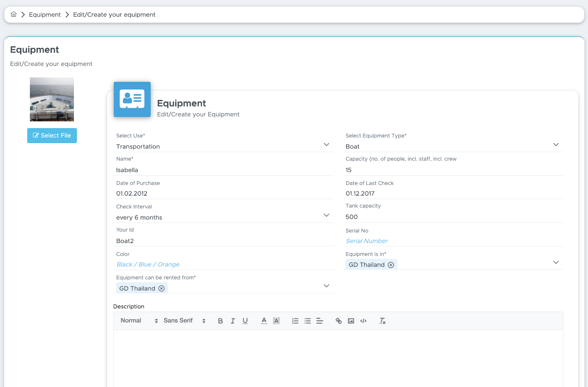Open the Normal heading style picker
Screen dimensions: 588x387
pyautogui.click(x=139, y=320)
